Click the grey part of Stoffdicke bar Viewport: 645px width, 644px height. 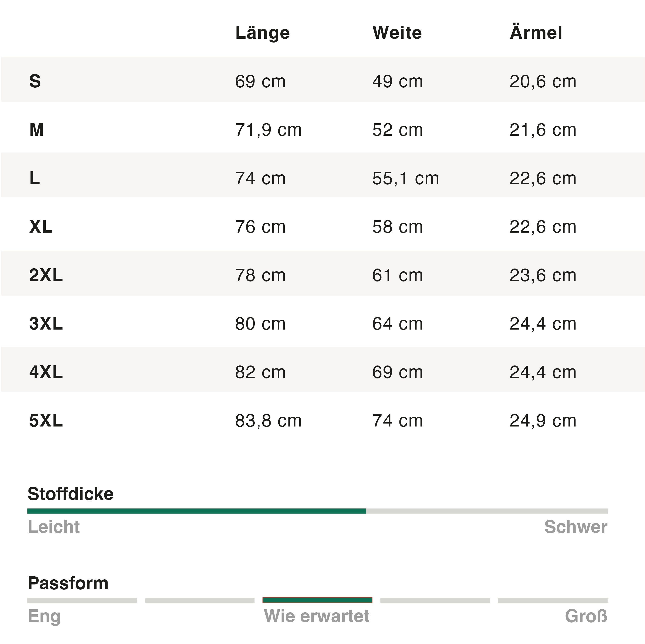point(486,511)
